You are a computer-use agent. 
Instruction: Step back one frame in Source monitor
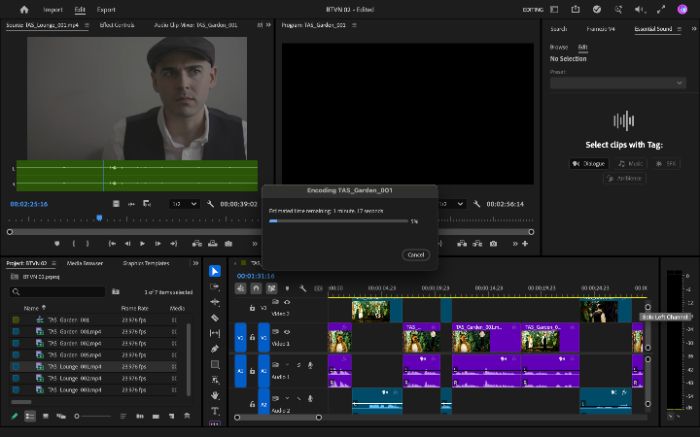pyautogui.click(x=128, y=244)
